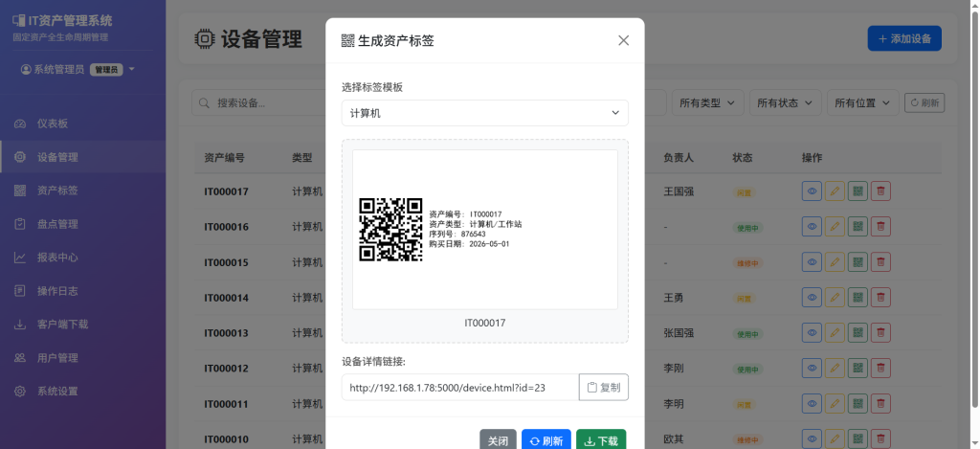Open the 选择标签模板 dropdown showing 计算机

tap(484, 113)
